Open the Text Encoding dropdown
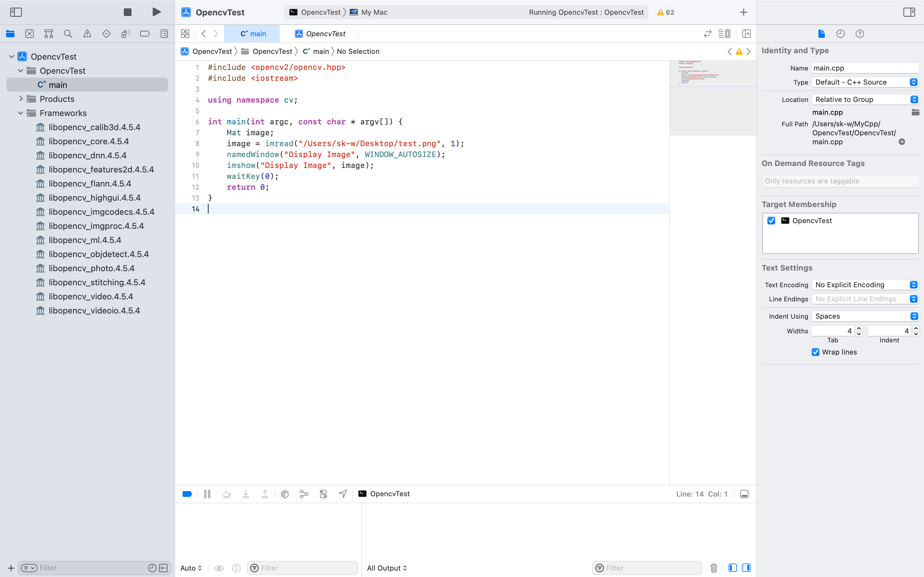This screenshot has width=924, height=577. tap(865, 285)
